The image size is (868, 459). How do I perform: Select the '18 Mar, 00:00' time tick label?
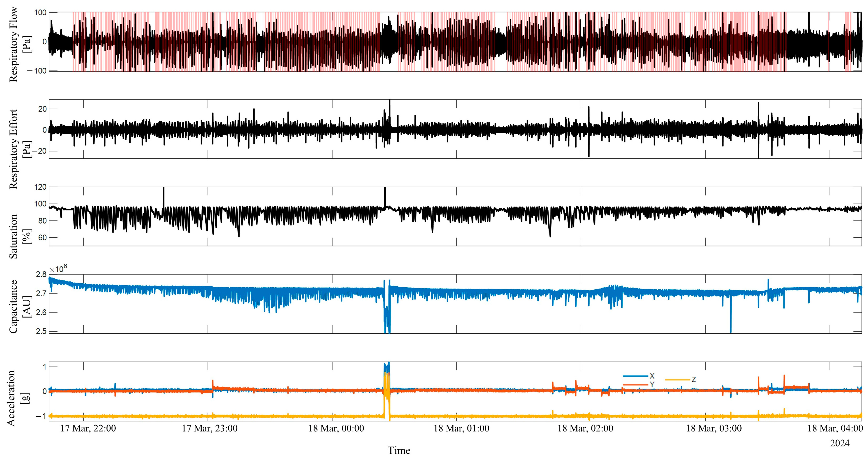coord(336,429)
